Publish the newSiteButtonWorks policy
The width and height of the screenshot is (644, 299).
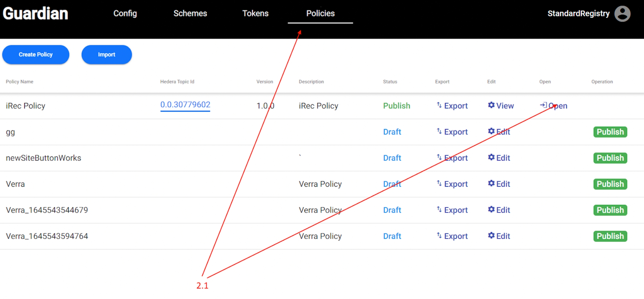pyautogui.click(x=610, y=158)
